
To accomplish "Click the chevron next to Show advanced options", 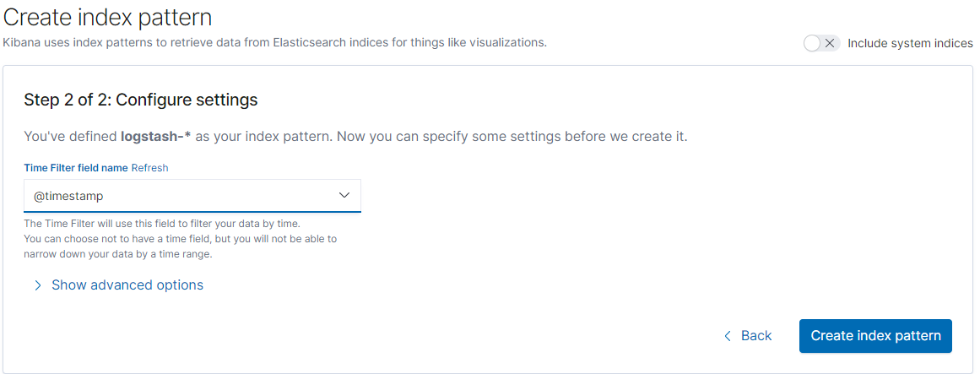I will (x=38, y=285).
